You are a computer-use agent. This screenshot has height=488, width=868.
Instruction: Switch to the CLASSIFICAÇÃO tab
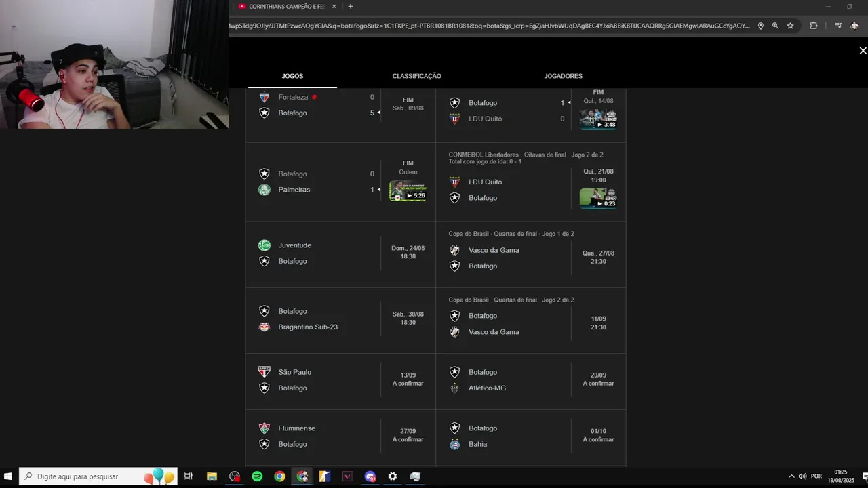416,76
